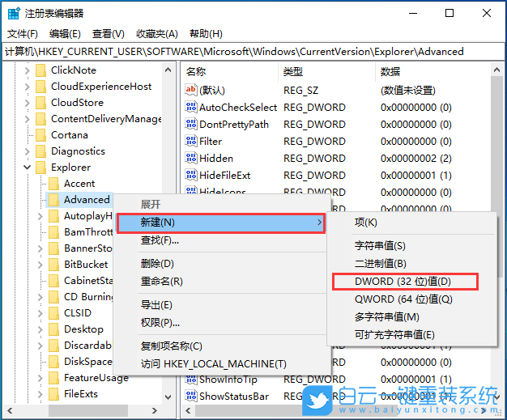Click tree pane scroll-down arrow
This screenshot has height=420, width=507.
pos(168,397)
